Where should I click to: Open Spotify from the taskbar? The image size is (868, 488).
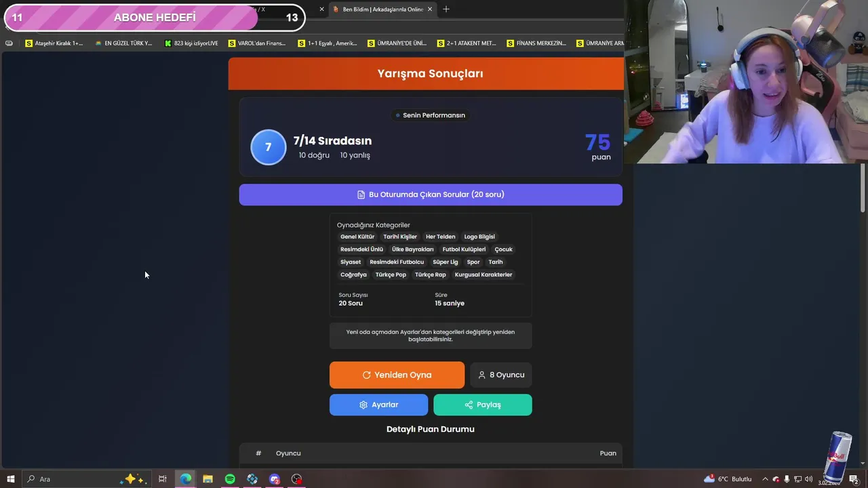pyautogui.click(x=230, y=479)
